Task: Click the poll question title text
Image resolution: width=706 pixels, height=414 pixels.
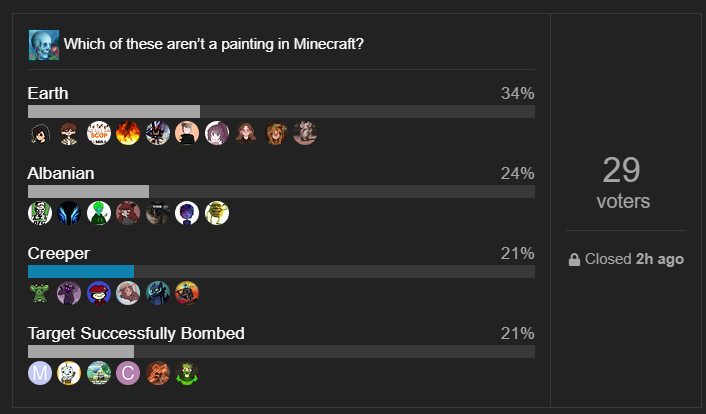Action: [x=213, y=44]
